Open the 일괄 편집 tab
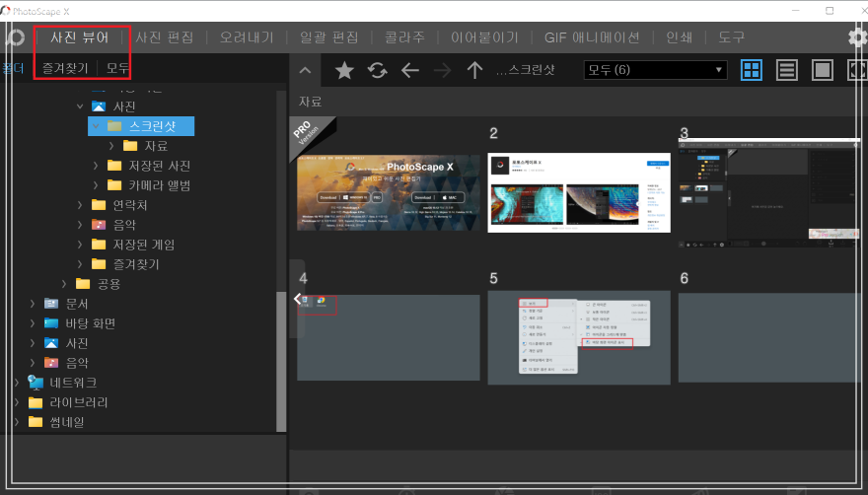This screenshot has width=868, height=495. [329, 37]
